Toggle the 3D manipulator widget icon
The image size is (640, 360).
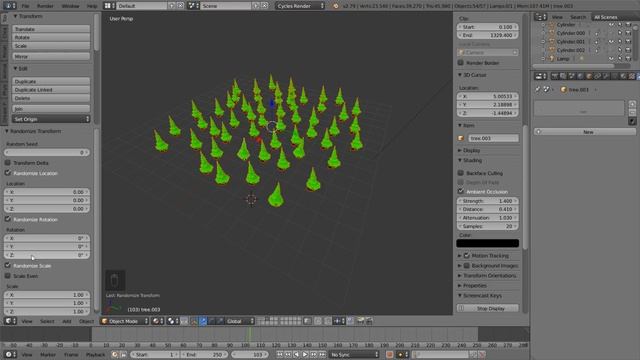(194, 321)
